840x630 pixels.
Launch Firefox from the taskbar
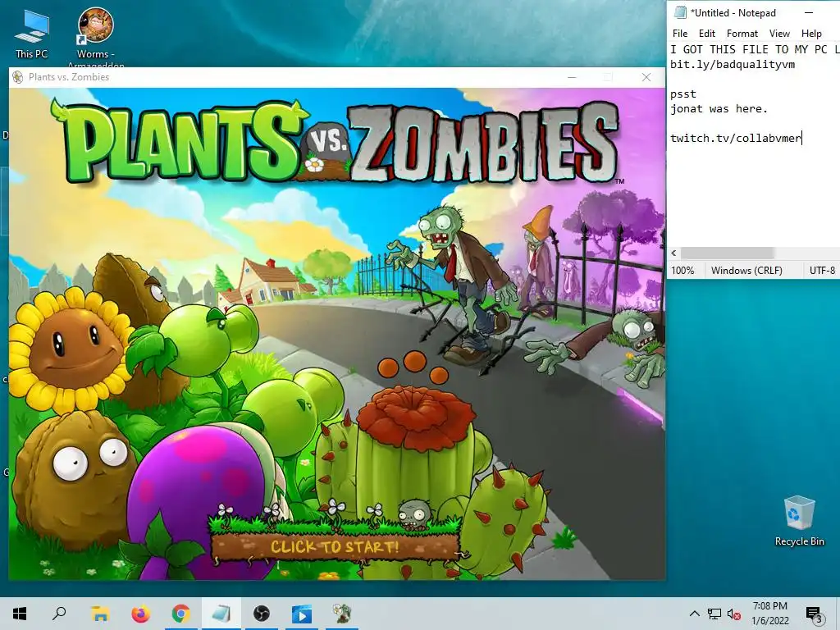click(x=140, y=614)
